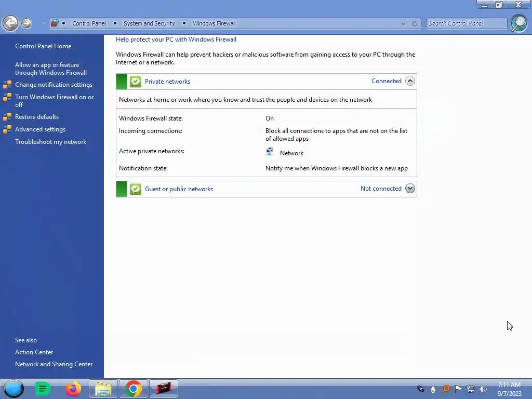The width and height of the screenshot is (532, 399).
Task: Click the leftmost dark tray icon
Action: click(421, 389)
